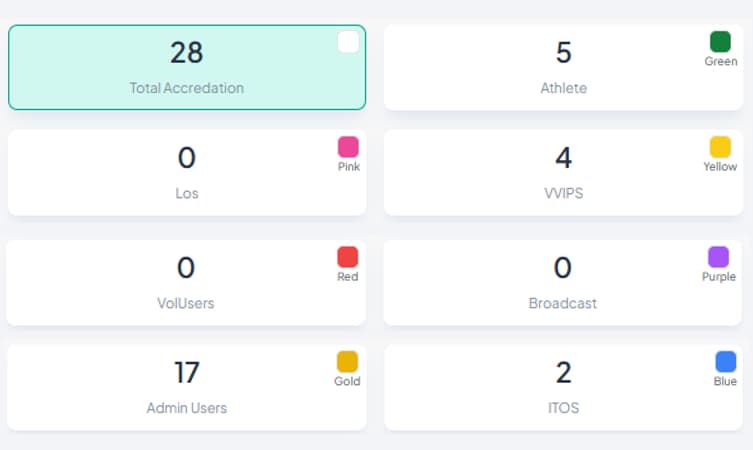Viewport: 753px width, 450px height.
Task: Click the Los category label
Action: [x=187, y=193]
